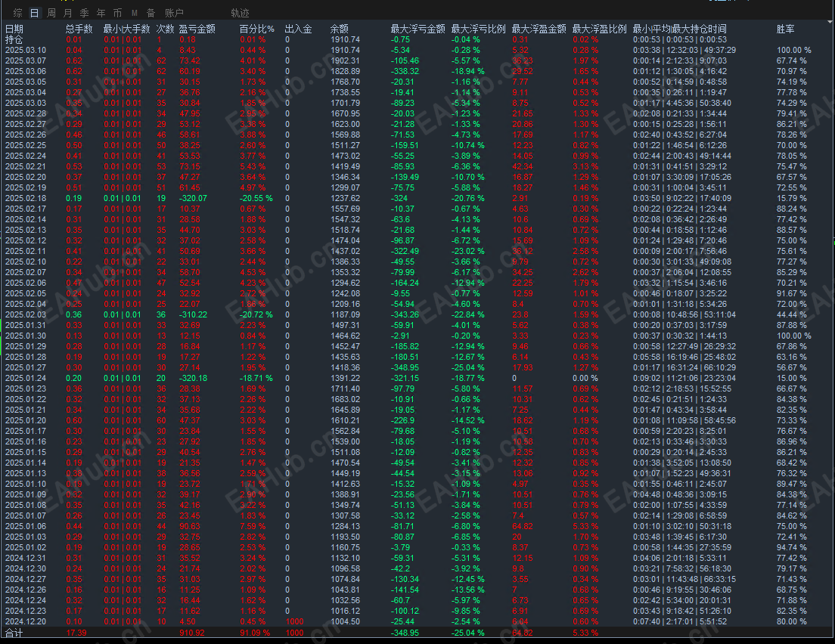
Task: Click the 最小|大手数 column header
Action: 127,29
